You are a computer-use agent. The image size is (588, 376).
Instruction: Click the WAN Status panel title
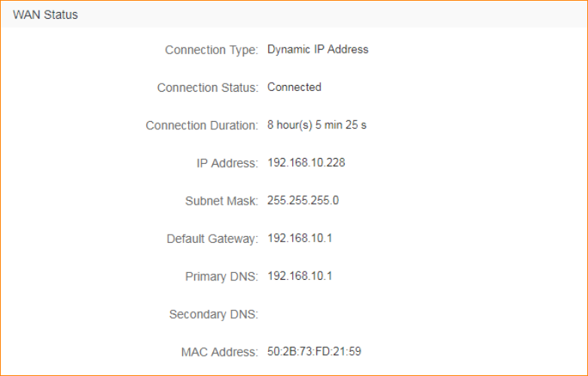[45, 14]
